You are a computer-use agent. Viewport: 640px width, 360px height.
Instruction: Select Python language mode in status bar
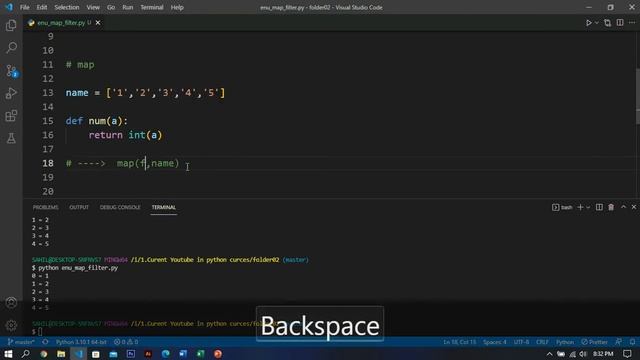[565, 342]
